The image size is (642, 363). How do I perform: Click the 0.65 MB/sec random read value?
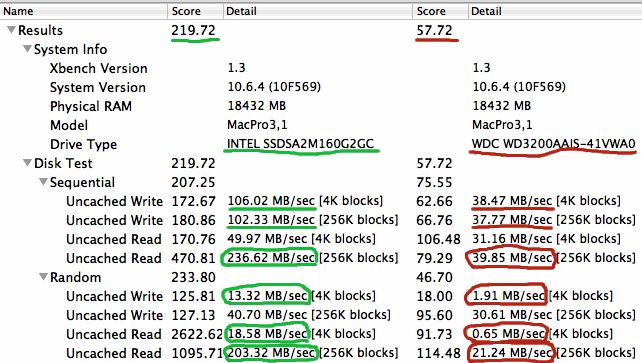(x=508, y=334)
